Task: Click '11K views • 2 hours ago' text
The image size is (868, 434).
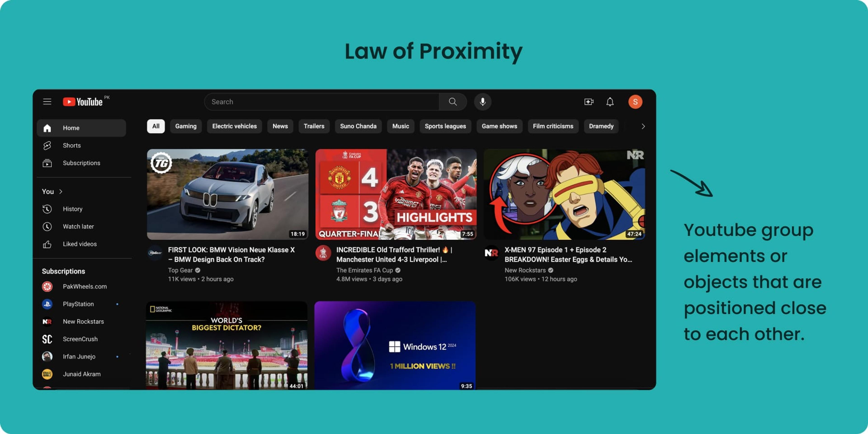Action: point(200,279)
